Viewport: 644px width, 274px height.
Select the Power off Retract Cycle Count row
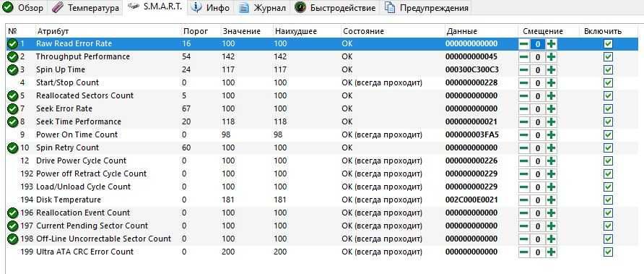tap(321, 174)
